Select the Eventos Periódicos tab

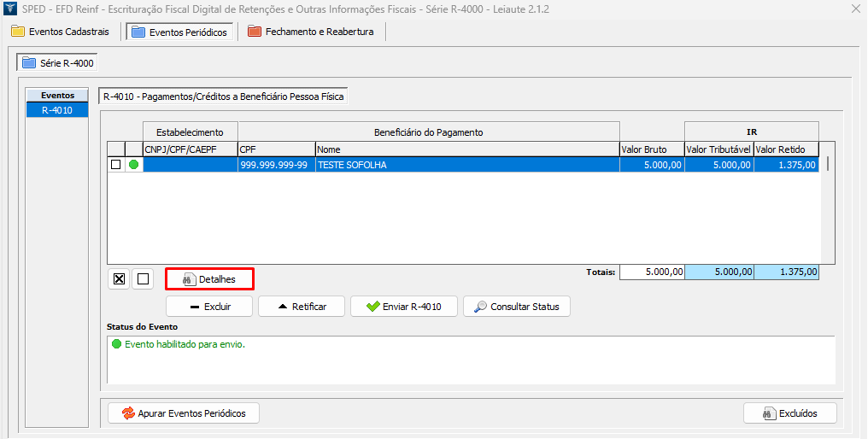179,32
